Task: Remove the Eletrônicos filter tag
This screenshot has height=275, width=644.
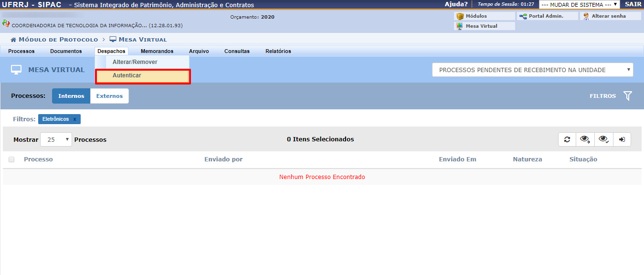Action: 74,119
